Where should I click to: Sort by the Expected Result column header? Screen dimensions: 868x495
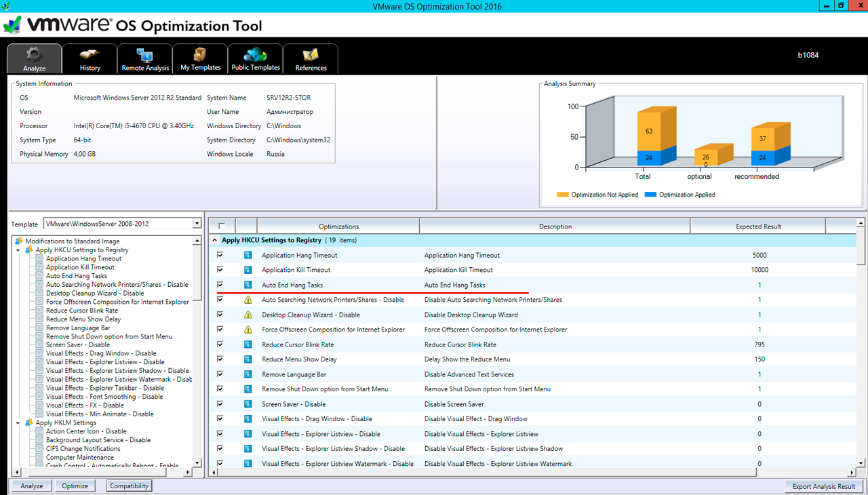click(758, 226)
